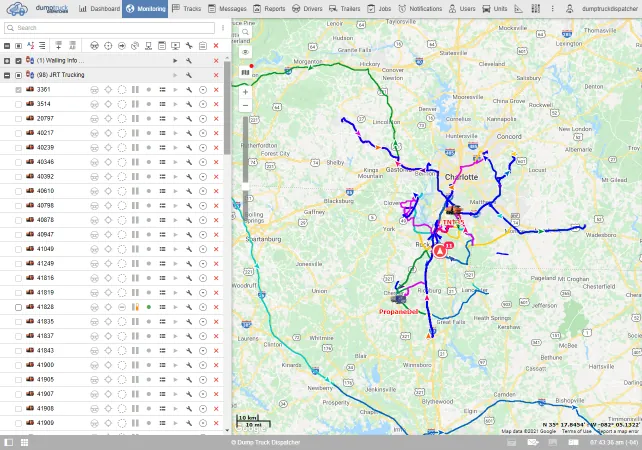Adjust the map zoom slider
This screenshot has height=450, width=642.
click(x=246, y=186)
